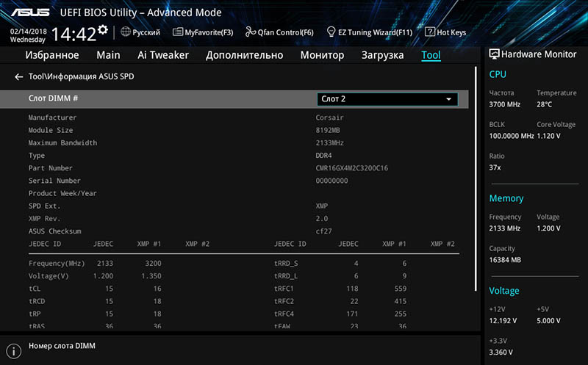Click the settings gear next to clock

click(103, 29)
